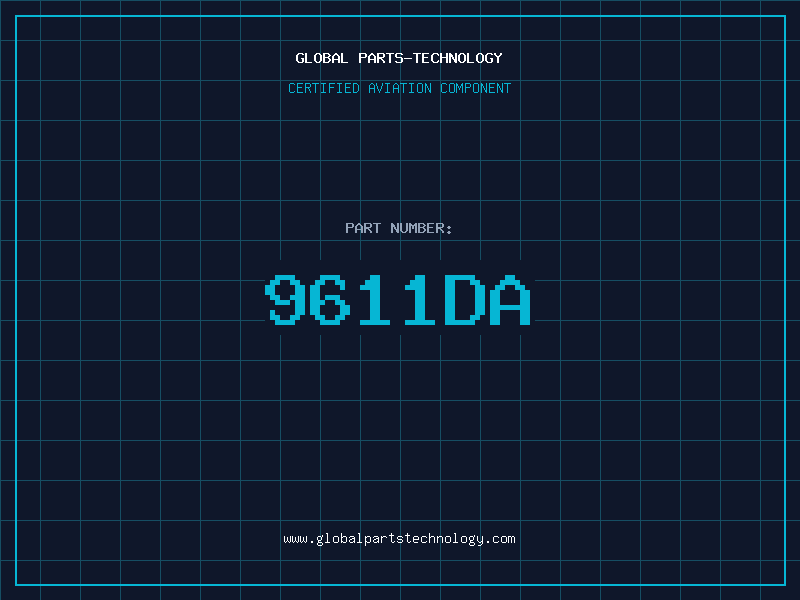Viewport: 800px width, 600px height.
Task: Click the PART NUMBER: label
Action: click(399, 228)
